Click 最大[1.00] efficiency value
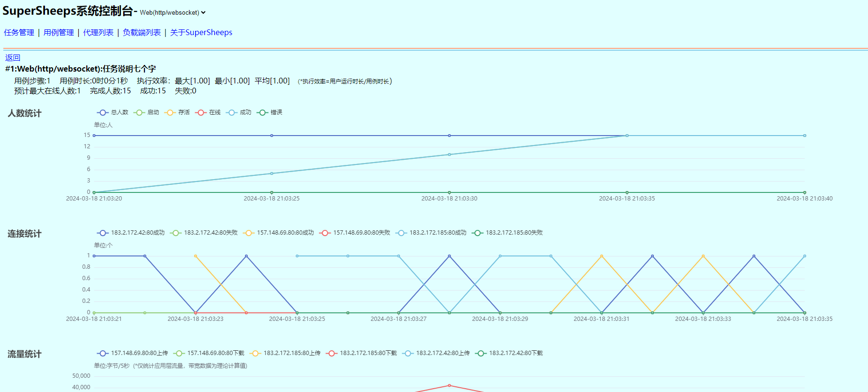868x392 pixels. point(192,81)
